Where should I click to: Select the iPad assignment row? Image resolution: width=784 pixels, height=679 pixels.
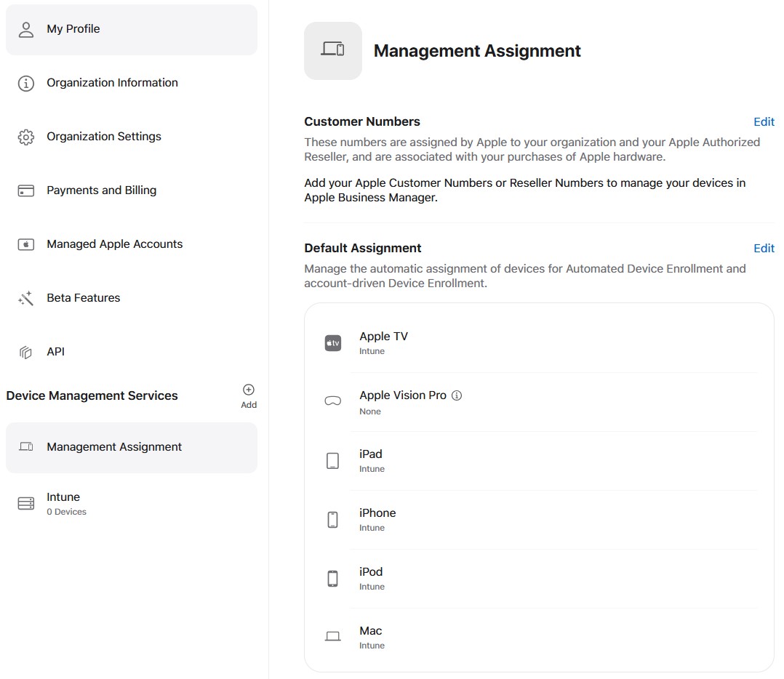(538, 461)
